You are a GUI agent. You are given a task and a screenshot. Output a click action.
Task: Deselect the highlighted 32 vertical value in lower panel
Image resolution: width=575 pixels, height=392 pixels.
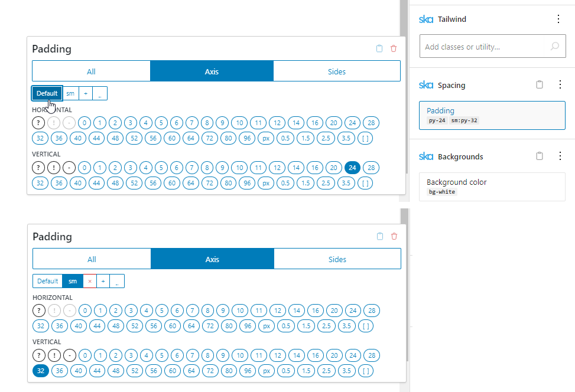tap(40, 371)
